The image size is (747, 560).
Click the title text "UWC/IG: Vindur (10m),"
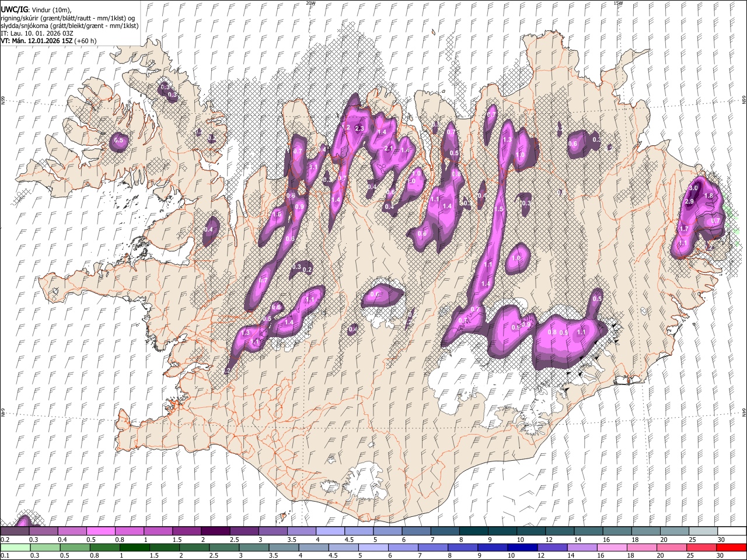coord(36,10)
